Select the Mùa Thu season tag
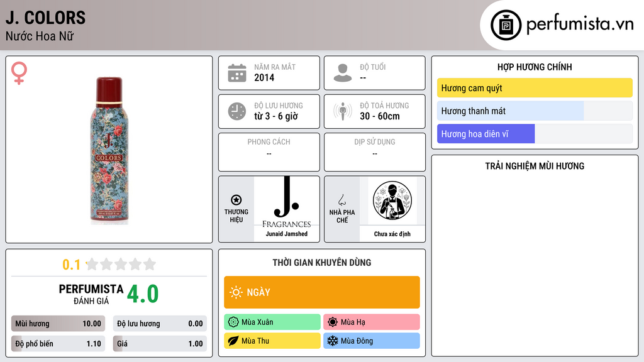Image resolution: width=644 pixels, height=362 pixels. coord(272,341)
